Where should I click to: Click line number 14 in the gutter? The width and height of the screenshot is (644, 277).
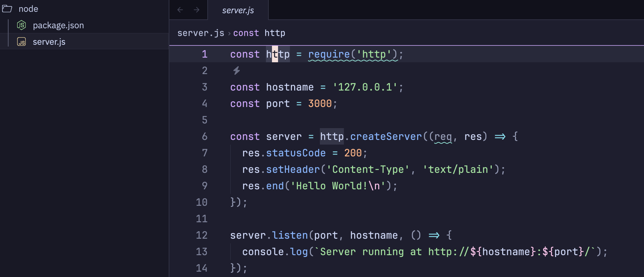pos(202,268)
